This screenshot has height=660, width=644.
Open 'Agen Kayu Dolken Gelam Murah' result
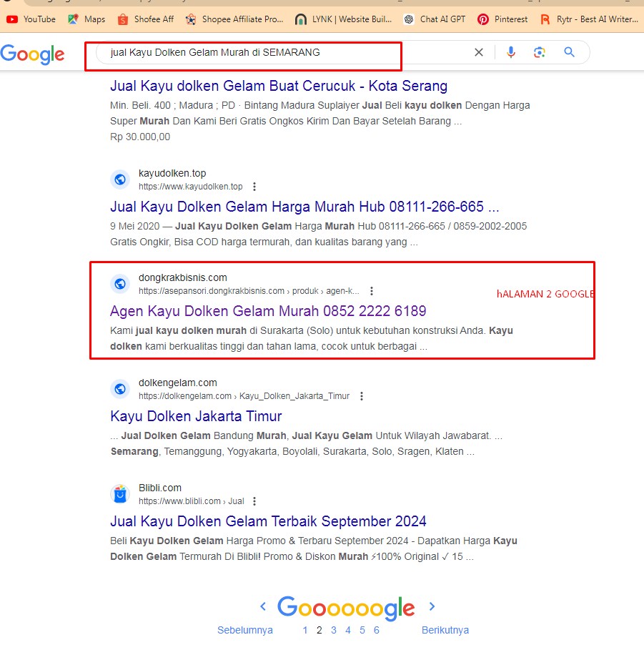[x=268, y=311]
